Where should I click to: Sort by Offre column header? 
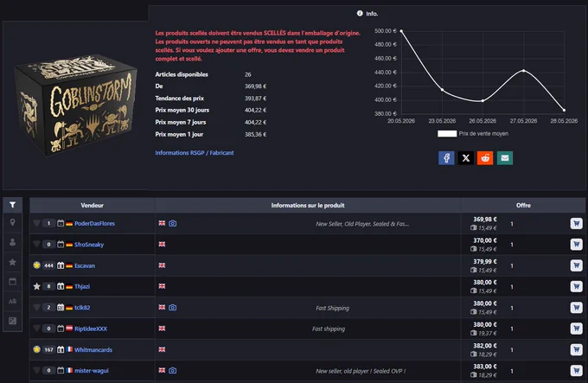523,205
